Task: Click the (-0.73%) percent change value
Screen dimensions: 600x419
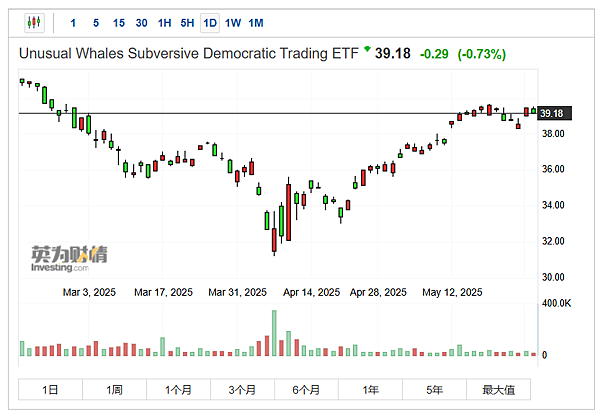Action: coord(481,54)
